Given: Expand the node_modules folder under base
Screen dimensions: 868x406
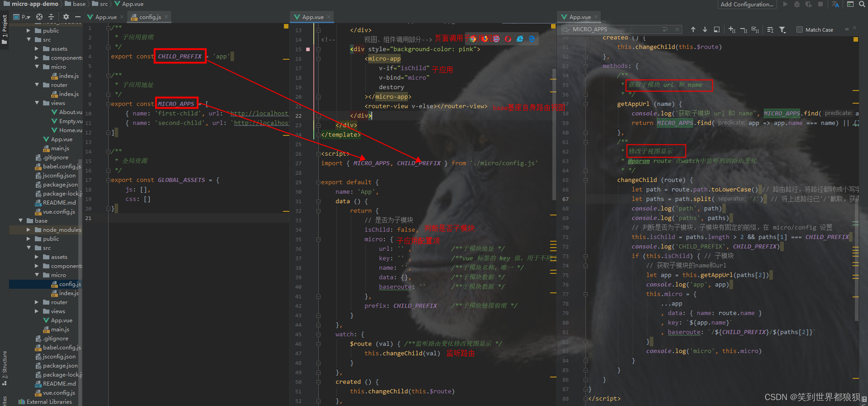Looking at the screenshot, I should point(29,229).
